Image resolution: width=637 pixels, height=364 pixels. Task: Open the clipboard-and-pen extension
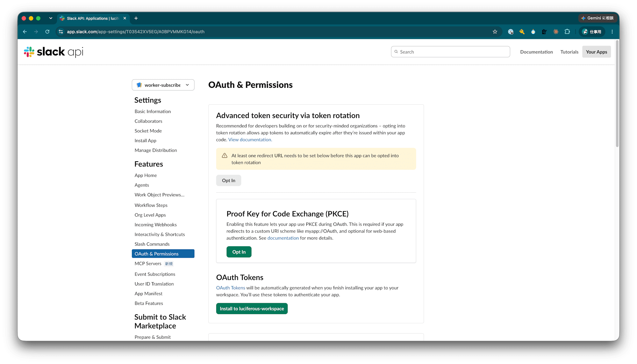coord(544,32)
